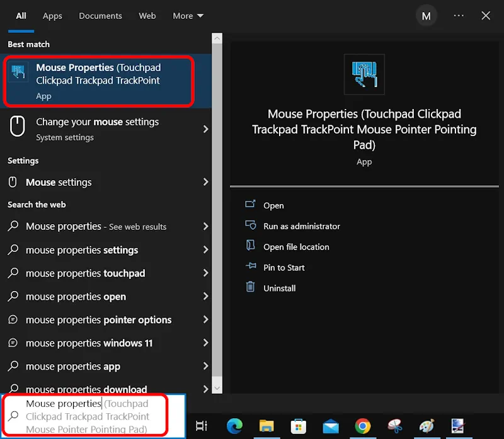Click the Open action icon
The height and width of the screenshot is (439, 504).
coord(250,204)
